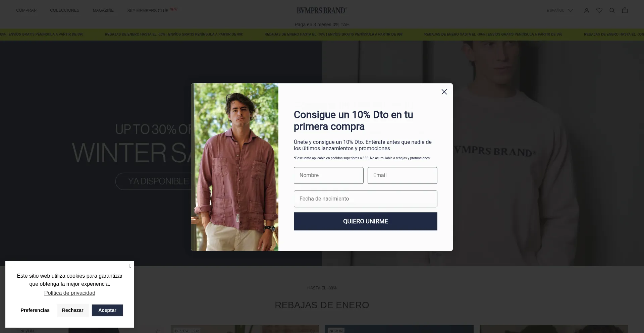Open the COLECCIONES menu

65,10
